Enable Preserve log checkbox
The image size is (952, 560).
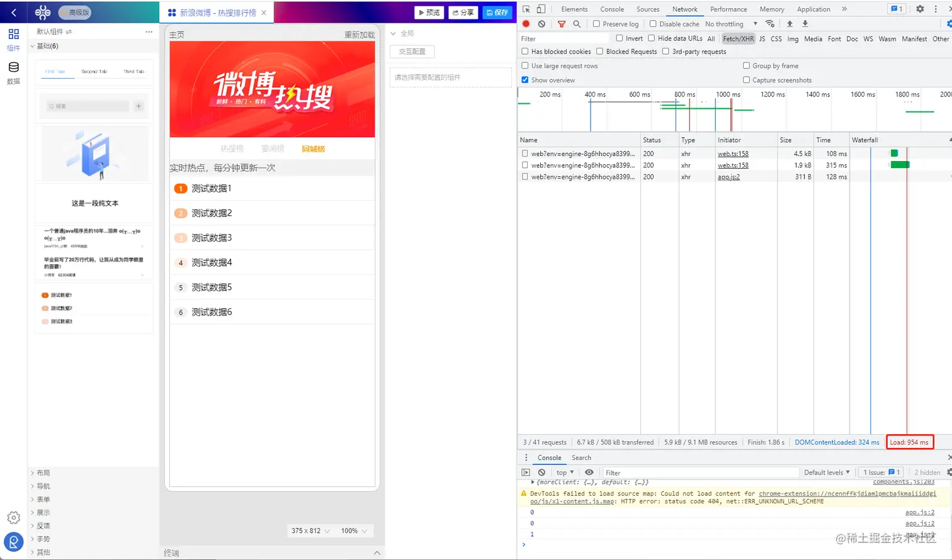coord(596,24)
